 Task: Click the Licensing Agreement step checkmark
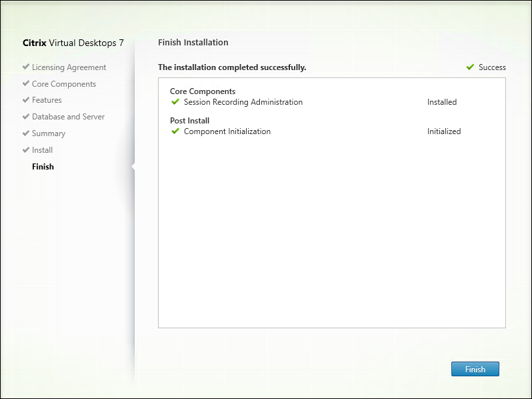tap(26, 67)
